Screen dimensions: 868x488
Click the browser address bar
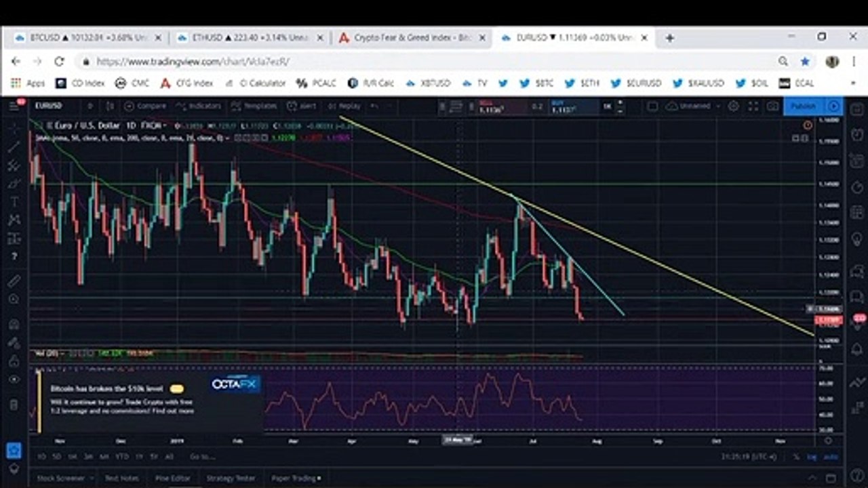427,61
